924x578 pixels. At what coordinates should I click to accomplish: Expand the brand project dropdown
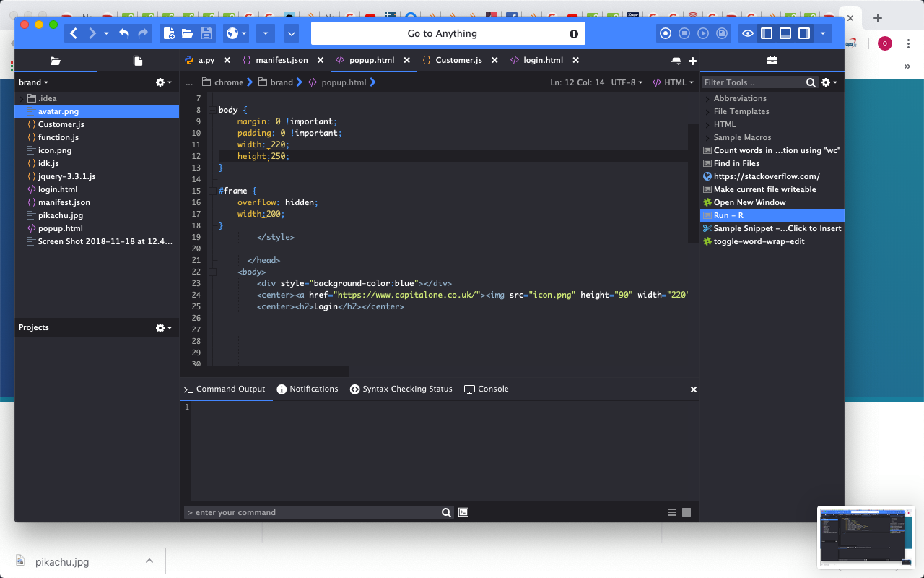tap(34, 82)
